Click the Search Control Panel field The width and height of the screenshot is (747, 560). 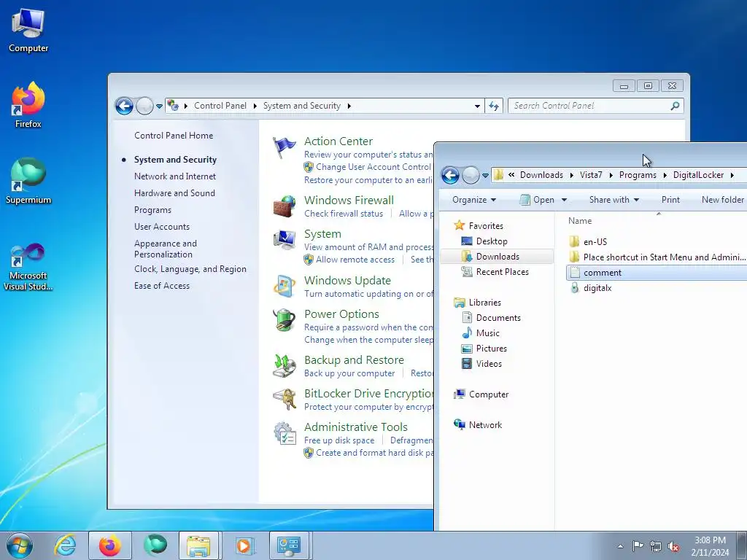[x=595, y=106]
